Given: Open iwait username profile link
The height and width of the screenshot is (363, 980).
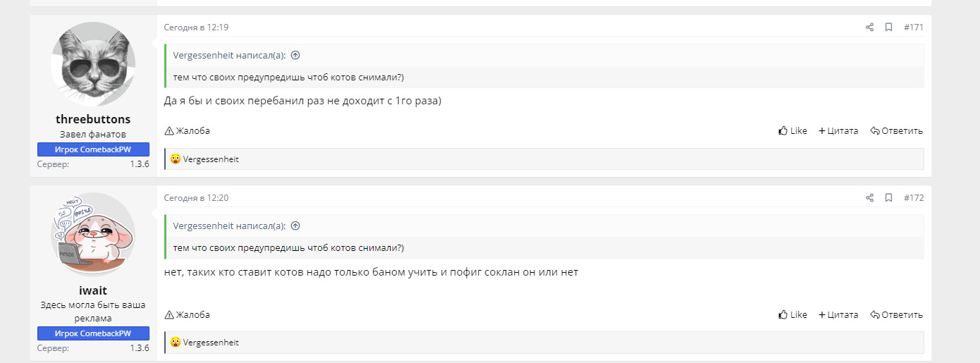Looking at the screenshot, I should point(93,290).
